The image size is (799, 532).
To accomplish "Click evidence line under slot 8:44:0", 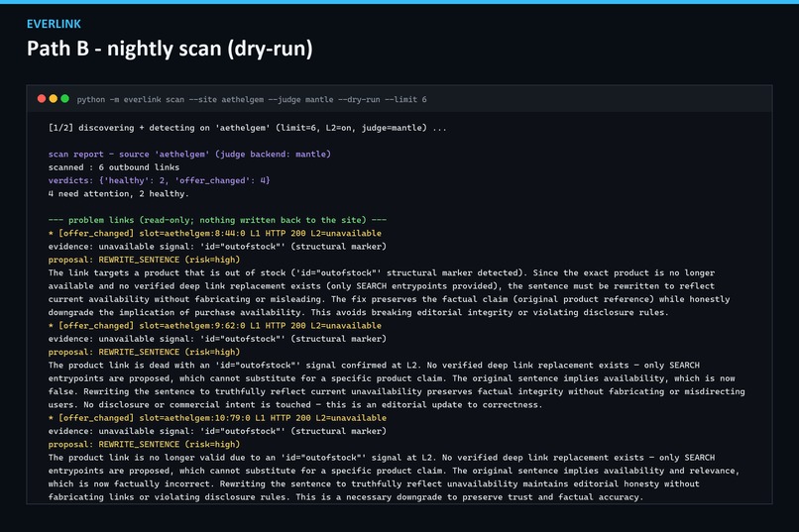I will pyautogui.click(x=217, y=247).
